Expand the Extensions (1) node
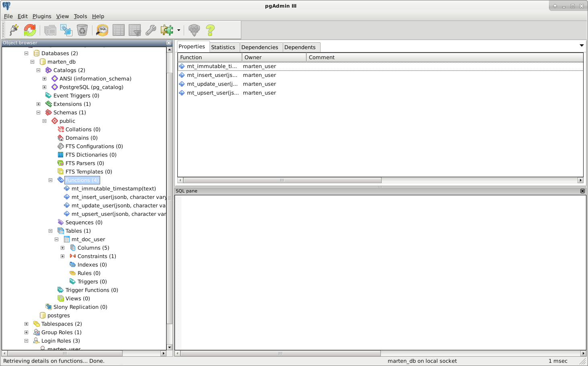 click(39, 104)
